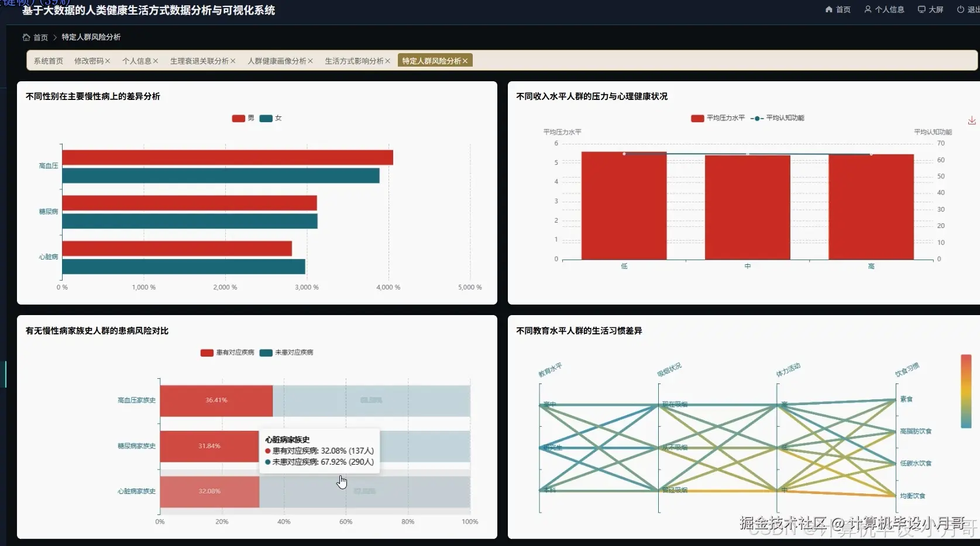The image size is (980, 546).
Task: Close the 修改密码 tab
Action: [x=108, y=61]
